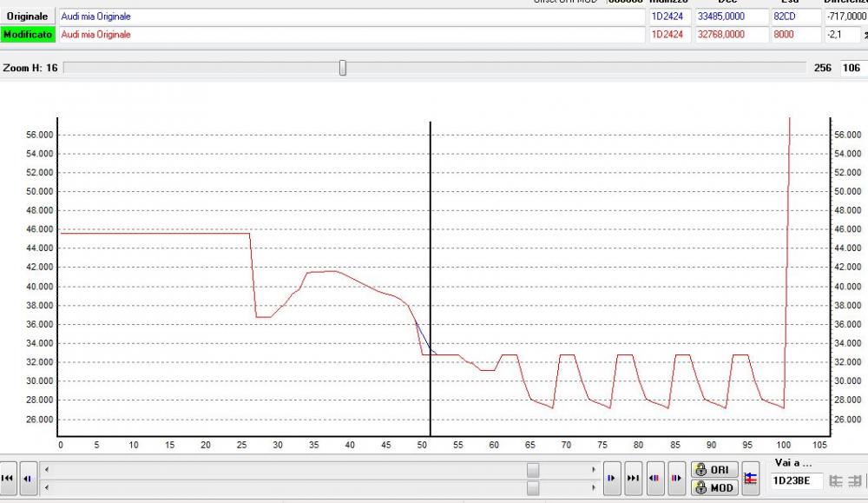Click the Originale button

pos(28,17)
